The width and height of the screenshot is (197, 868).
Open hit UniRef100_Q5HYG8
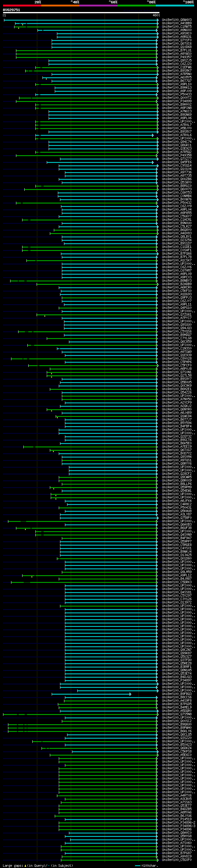point(176,836)
